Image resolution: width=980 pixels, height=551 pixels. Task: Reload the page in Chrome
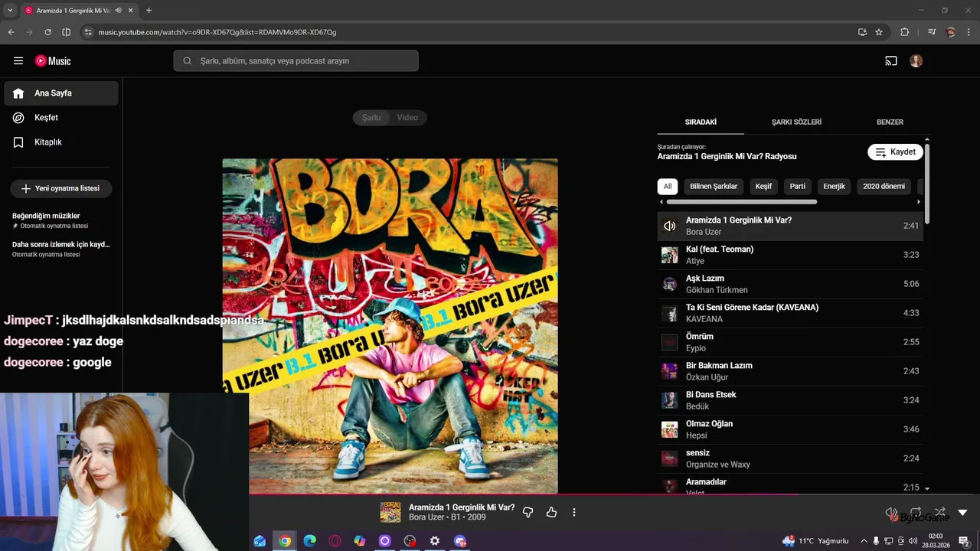coord(47,32)
